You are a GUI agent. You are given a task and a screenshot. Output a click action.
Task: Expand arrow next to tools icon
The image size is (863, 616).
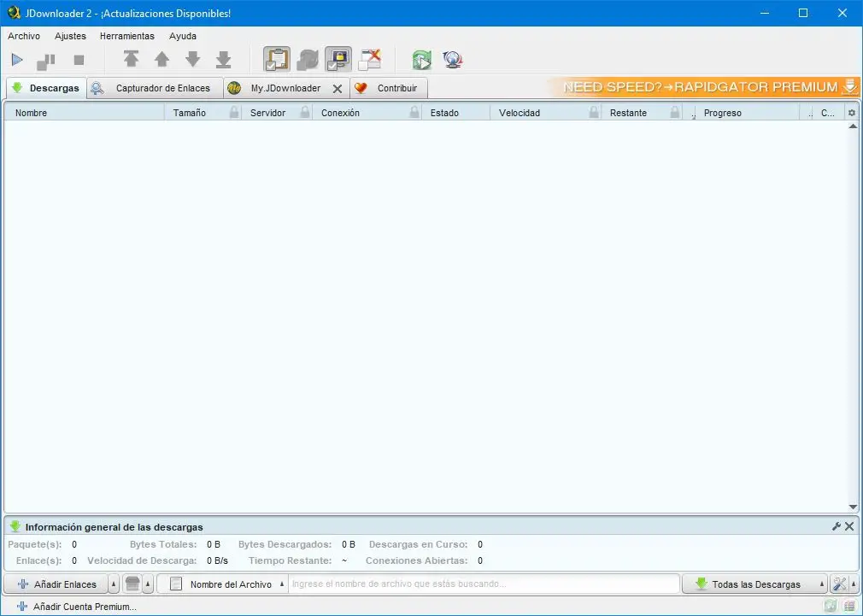coord(854,584)
